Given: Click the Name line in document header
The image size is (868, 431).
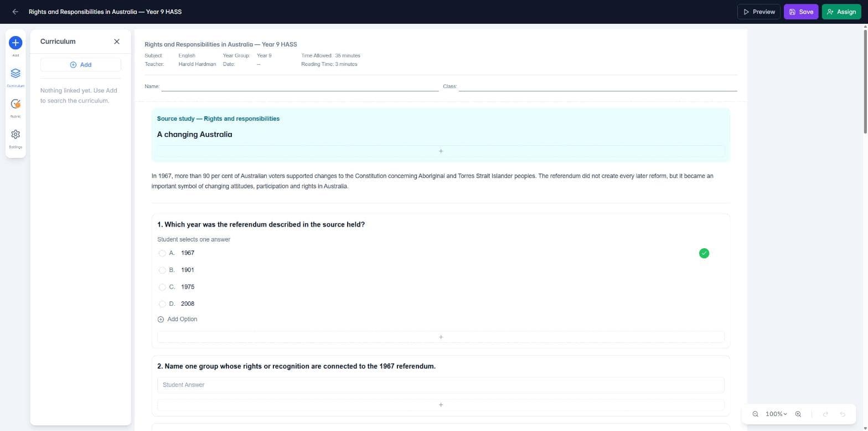Looking at the screenshot, I should tap(299, 87).
